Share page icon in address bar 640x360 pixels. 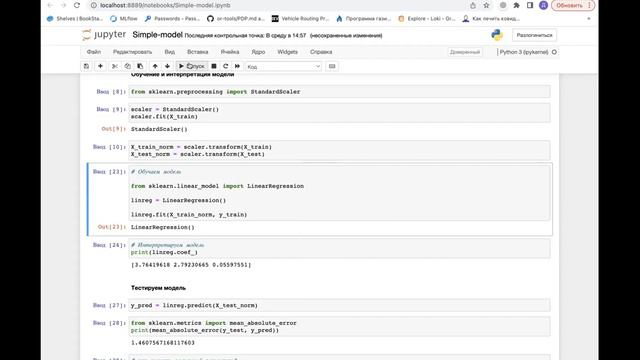(473, 5)
